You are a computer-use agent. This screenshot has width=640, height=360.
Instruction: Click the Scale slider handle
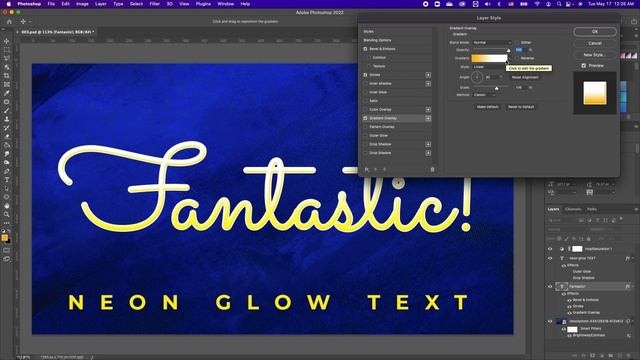[x=496, y=88]
